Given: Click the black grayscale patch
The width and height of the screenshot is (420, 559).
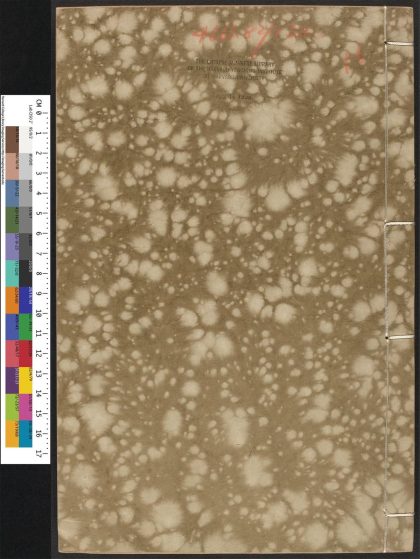Looking at the screenshot, I should tap(25, 273).
